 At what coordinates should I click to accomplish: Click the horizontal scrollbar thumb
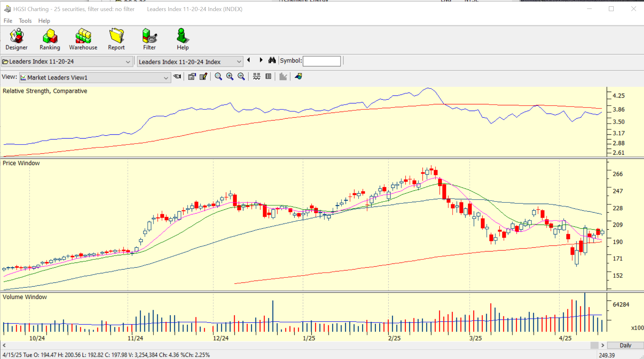click(594, 345)
